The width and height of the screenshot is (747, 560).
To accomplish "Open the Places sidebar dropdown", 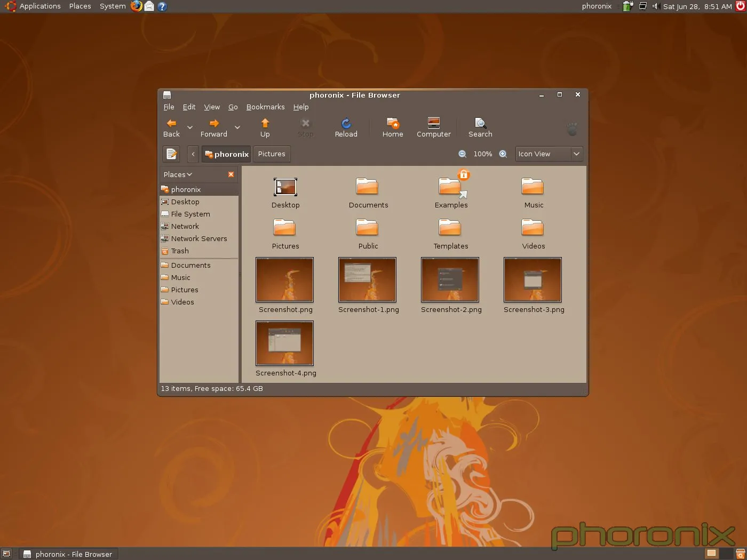I will [178, 174].
